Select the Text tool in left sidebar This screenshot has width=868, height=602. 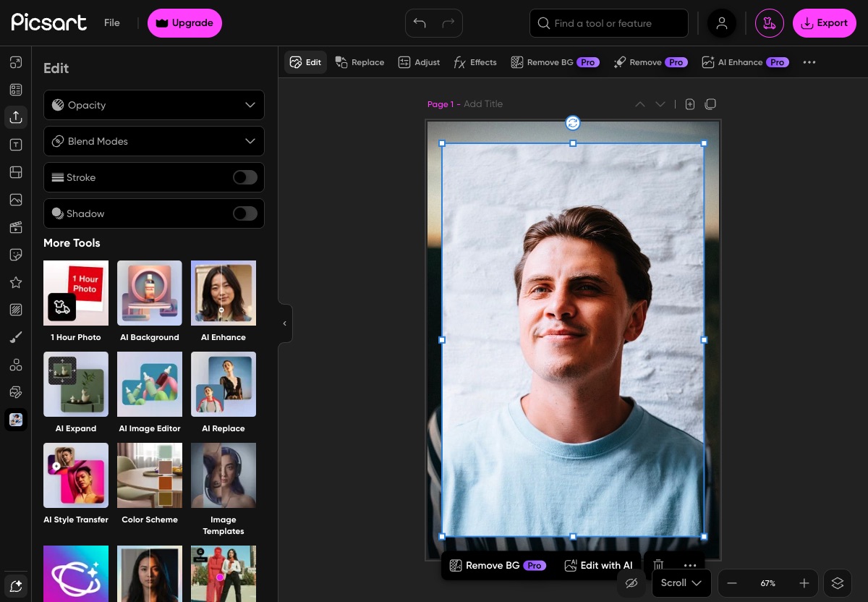[x=16, y=145]
